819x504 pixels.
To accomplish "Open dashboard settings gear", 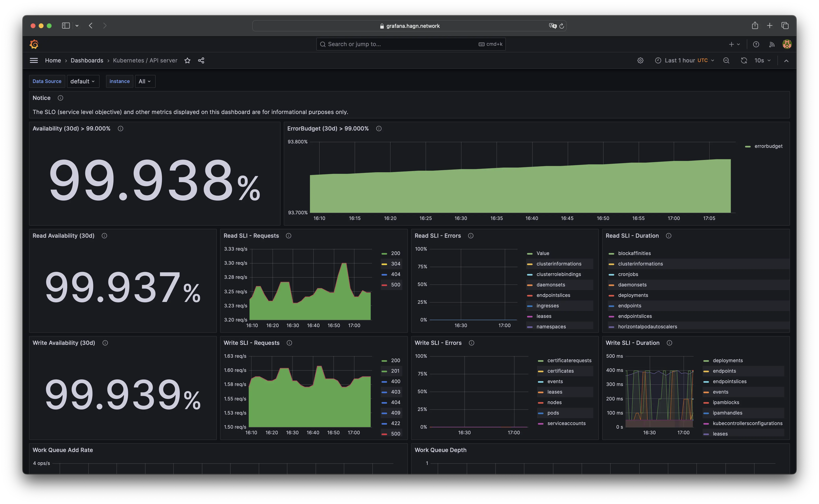I will 640,60.
